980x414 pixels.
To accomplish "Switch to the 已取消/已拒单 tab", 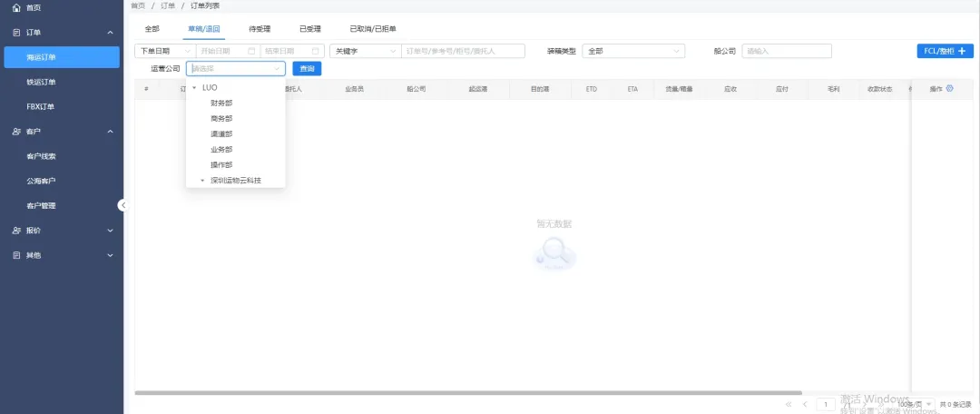I will click(373, 29).
